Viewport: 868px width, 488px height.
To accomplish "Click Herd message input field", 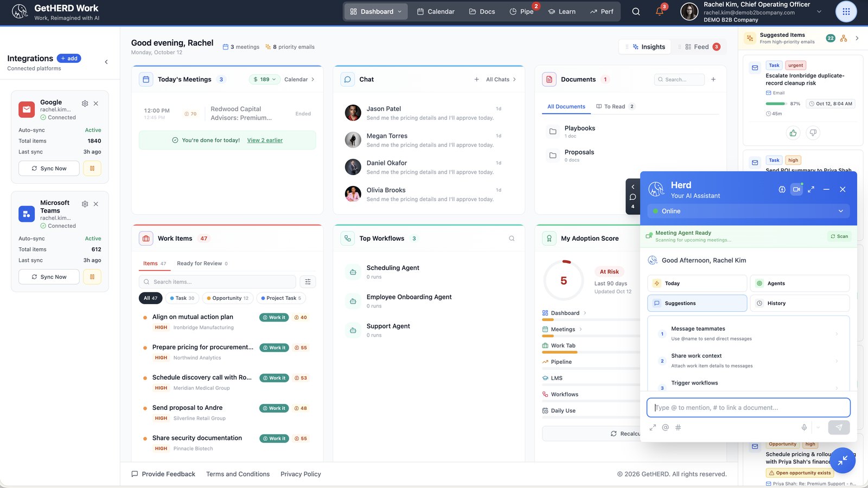I will pyautogui.click(x=748, y=408).
